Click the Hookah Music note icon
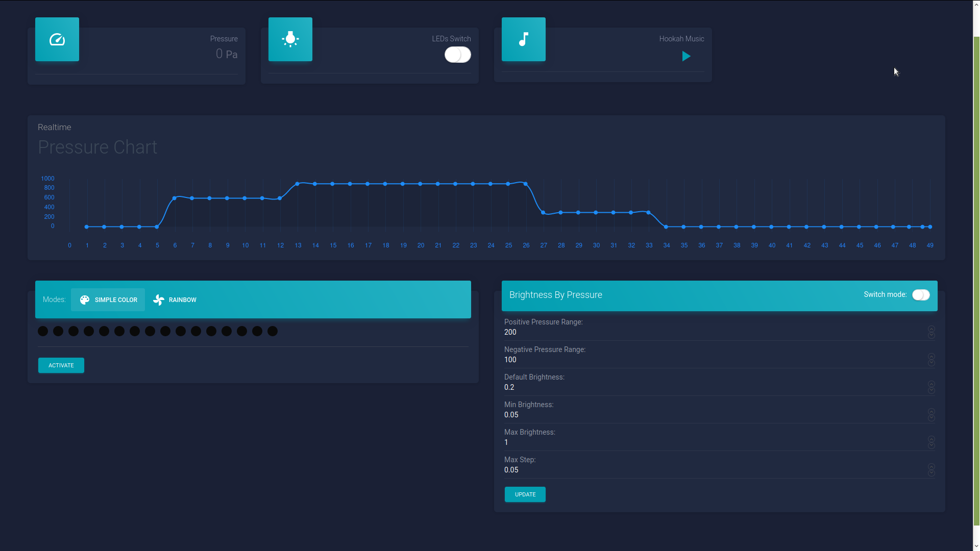 click(524, 39)
